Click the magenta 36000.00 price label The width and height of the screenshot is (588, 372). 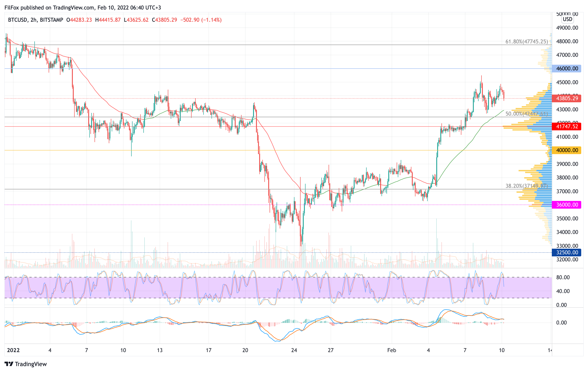coord(567,205)
